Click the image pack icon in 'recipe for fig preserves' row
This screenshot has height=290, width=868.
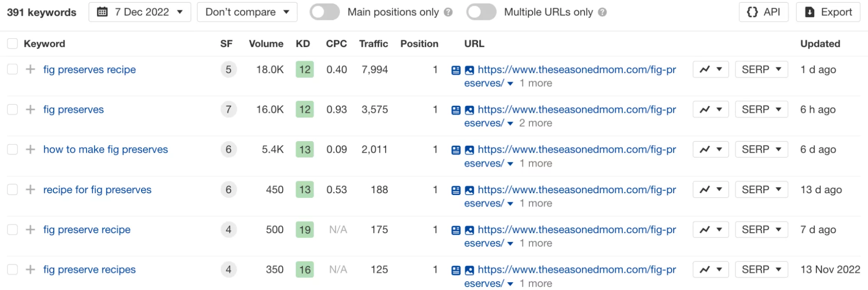[x=469, y=190]
